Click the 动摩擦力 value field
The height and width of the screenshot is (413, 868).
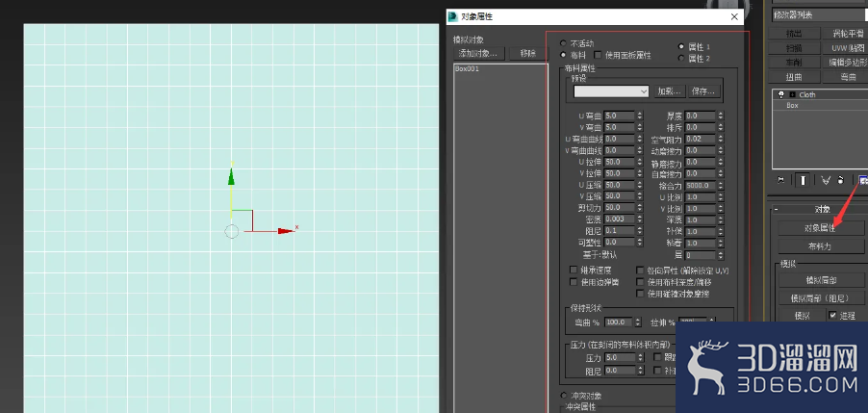[701, 150]
